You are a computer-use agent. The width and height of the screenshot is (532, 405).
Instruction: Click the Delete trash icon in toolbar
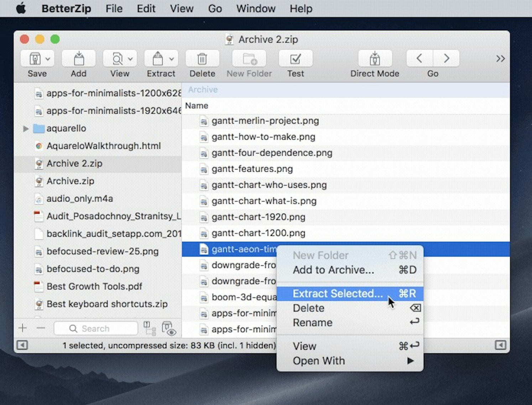pos(202,59)
